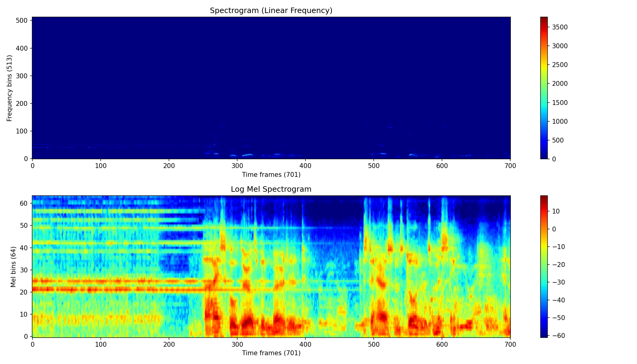Click the '-30' colorbar tick label
The height and width of the screenshot is (364, 637).
[x=558, y=282]
